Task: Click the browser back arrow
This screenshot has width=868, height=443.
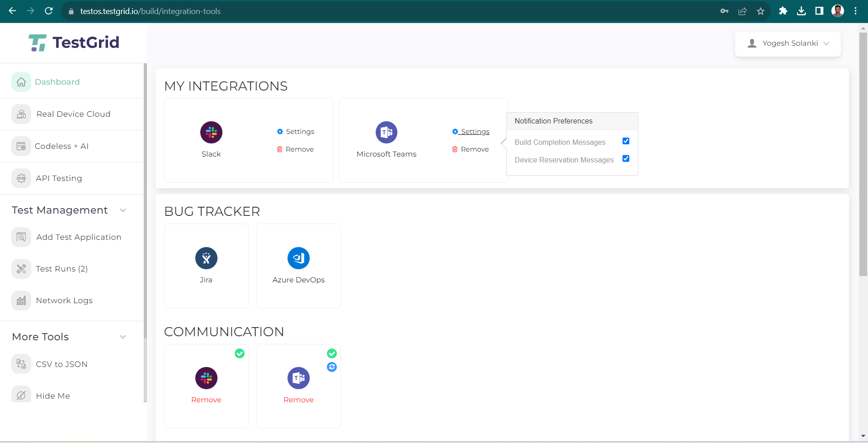Action: [x=13, y=11]
